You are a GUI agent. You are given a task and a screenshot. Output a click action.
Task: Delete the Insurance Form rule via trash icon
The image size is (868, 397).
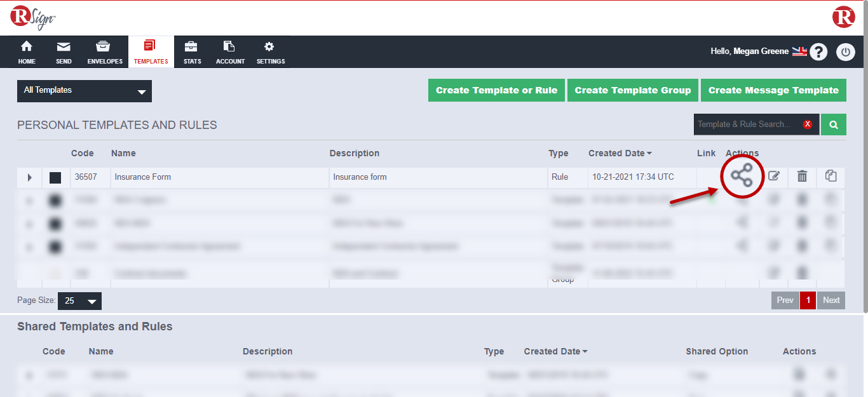pos(802,177)
